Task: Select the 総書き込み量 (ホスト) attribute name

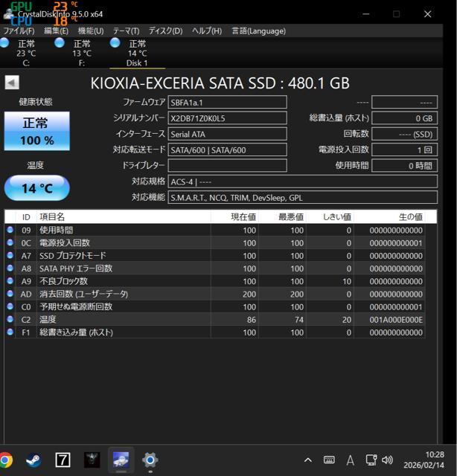Action: pos(76,332)
